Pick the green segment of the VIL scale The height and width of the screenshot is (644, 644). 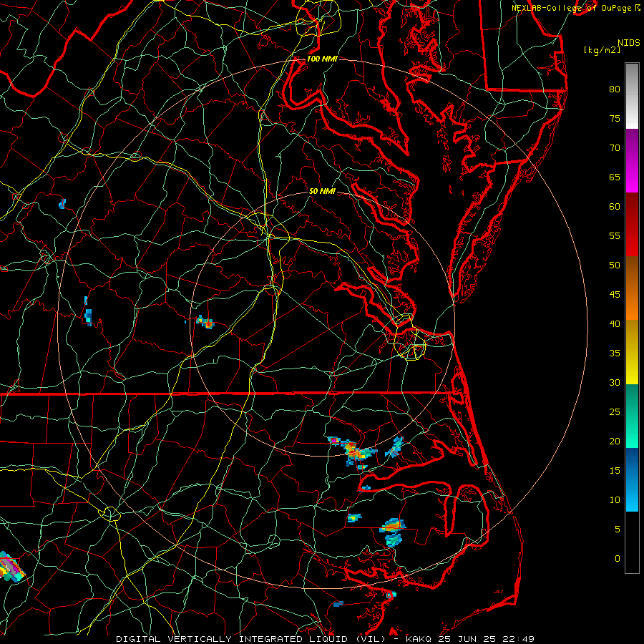[632, 416]
